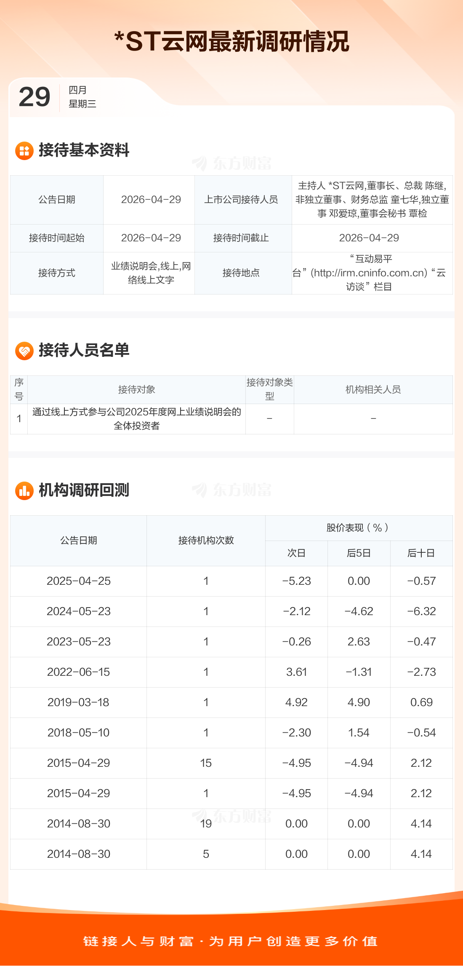The height and width of the screenshot is (980, 463).
Task: Open the irm.cninfo.com.cn link
Action: [369, 273]
